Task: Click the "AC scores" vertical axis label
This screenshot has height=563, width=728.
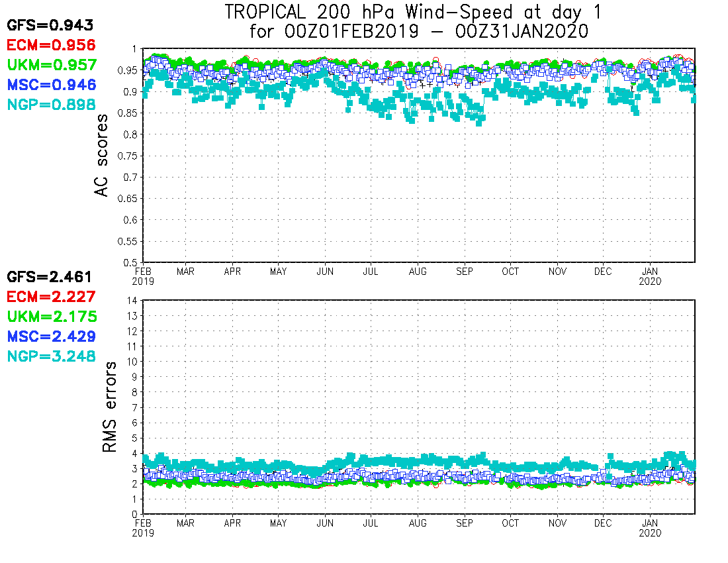Action: [x=101, y=156]
